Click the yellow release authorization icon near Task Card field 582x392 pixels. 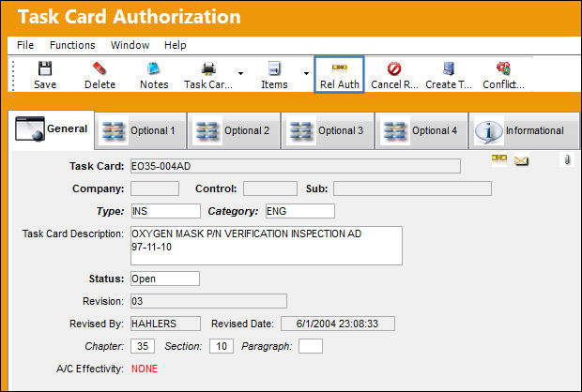pos(499,159)
